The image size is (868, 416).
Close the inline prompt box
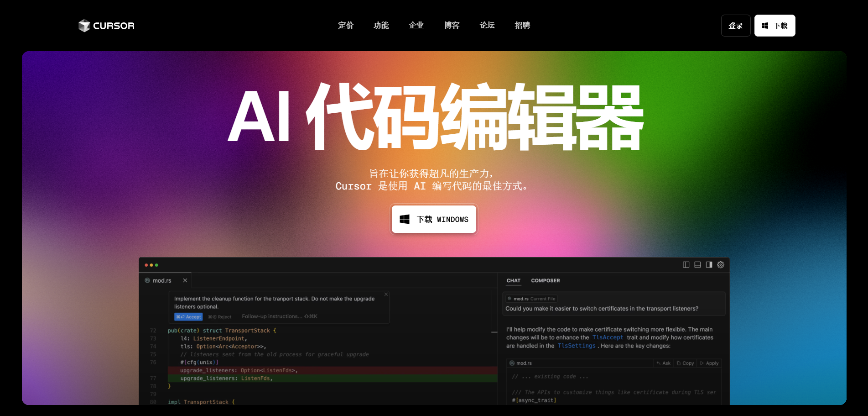click(386, 295)
